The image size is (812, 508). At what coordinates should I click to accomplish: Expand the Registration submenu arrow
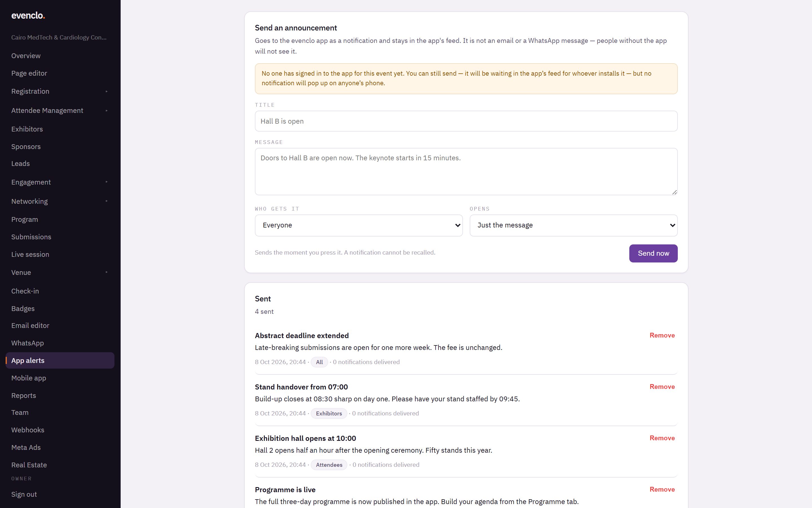(106, 91)
